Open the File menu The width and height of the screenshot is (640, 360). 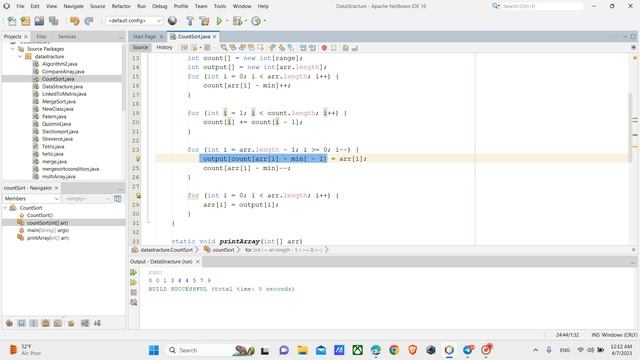click(20, 6)
